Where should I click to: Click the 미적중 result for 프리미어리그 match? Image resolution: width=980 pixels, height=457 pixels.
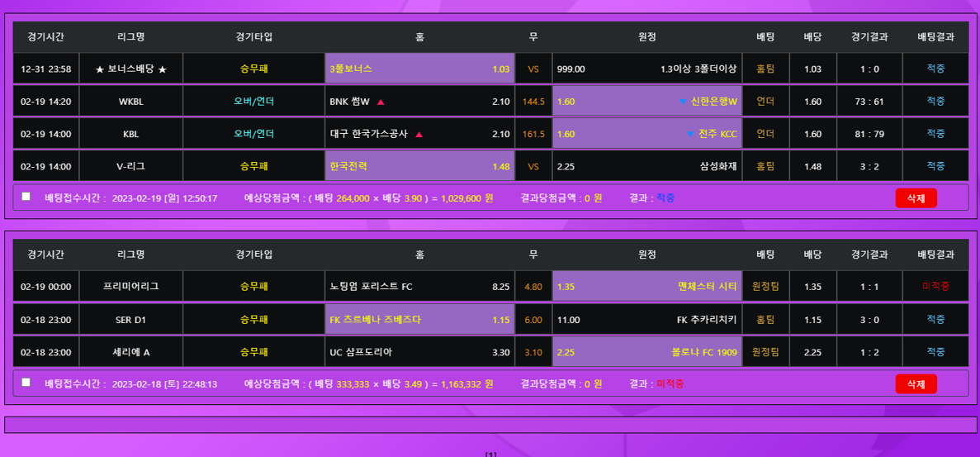(935, 287)
